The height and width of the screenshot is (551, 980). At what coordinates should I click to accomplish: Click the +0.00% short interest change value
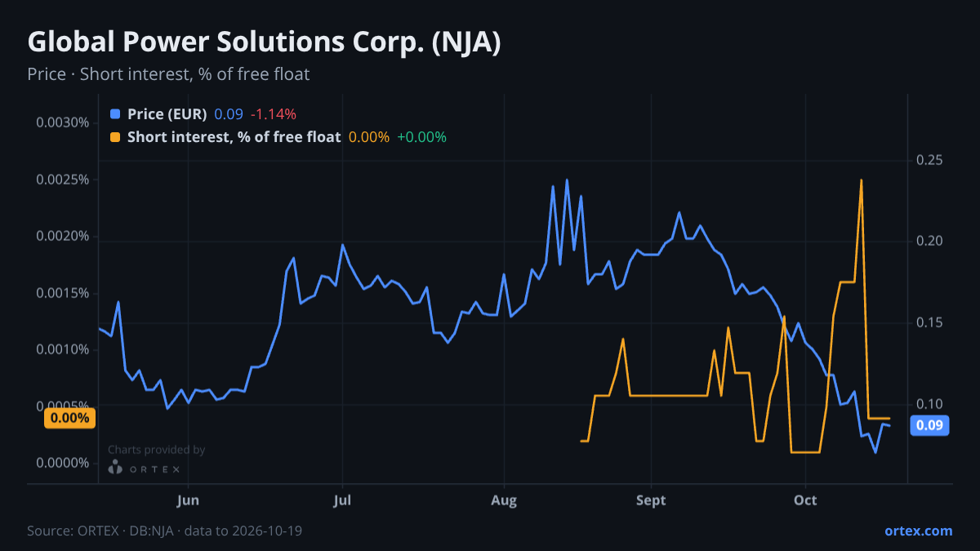pos(421,137)
